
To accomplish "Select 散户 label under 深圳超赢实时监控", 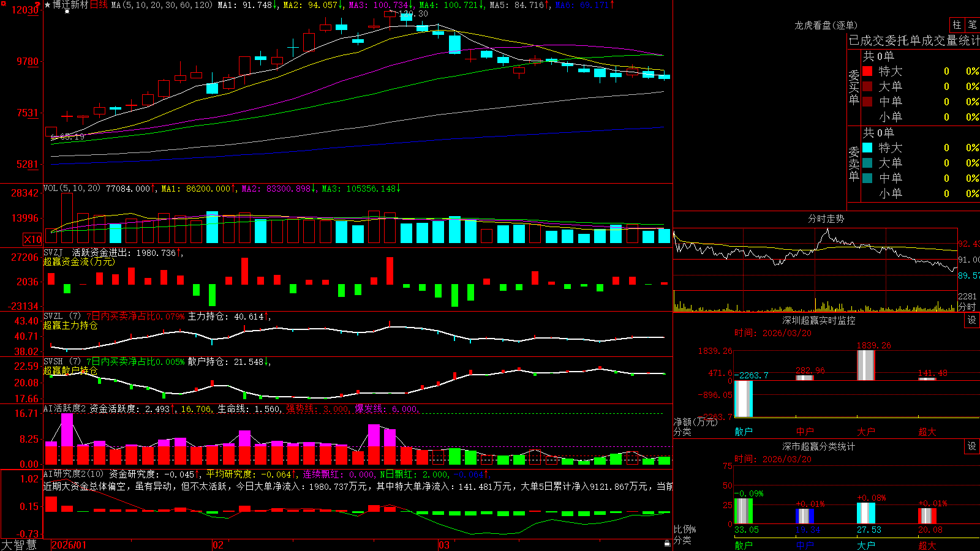I will point(744,432).
